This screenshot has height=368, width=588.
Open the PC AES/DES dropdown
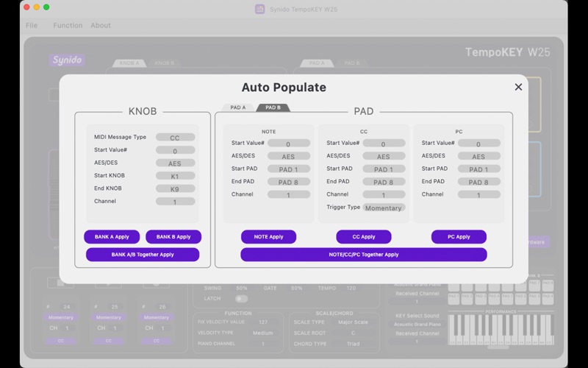479,156
